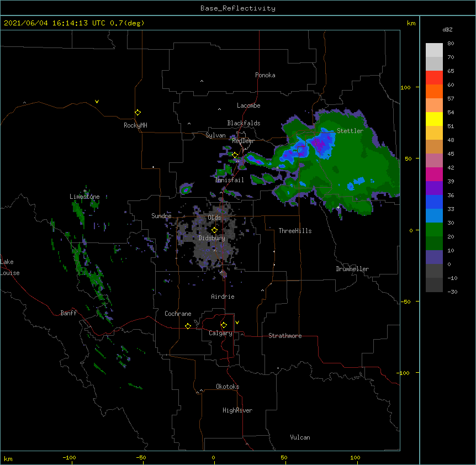Pick the green 20-30 dBZ legend swatch
476x465 pixels.
click(x=434, y=230)
